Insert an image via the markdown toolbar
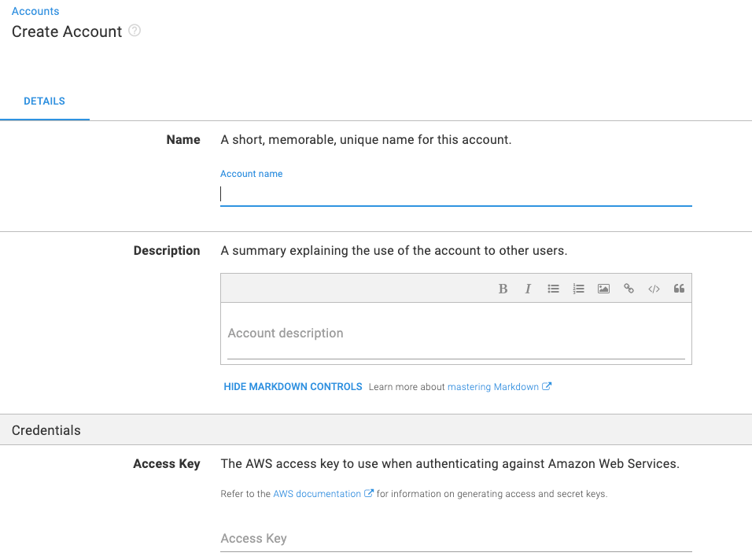Screen dimensions: 752x560 (603, 289)
